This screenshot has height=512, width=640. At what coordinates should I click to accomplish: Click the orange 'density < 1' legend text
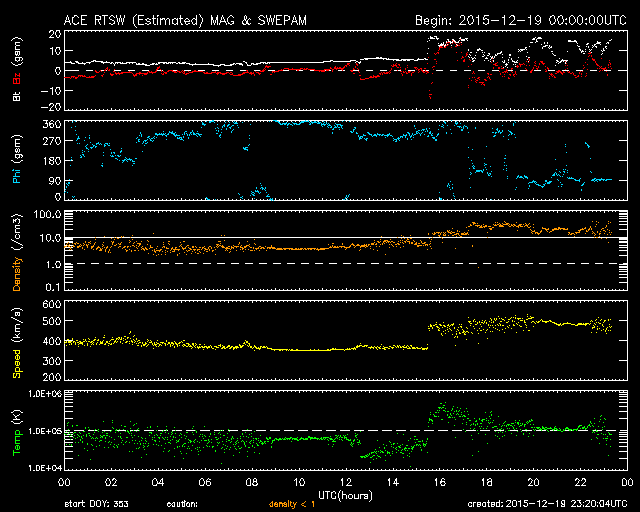point(292,504)
